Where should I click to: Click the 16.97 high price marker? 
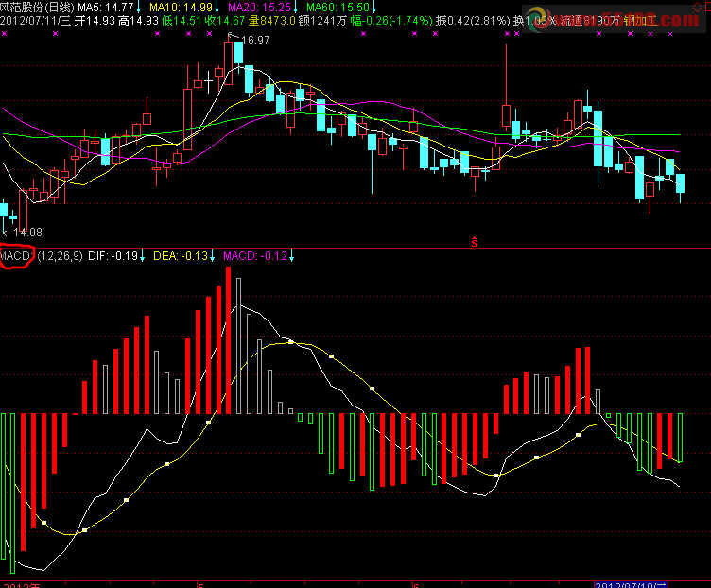click(x=255, y=41)
